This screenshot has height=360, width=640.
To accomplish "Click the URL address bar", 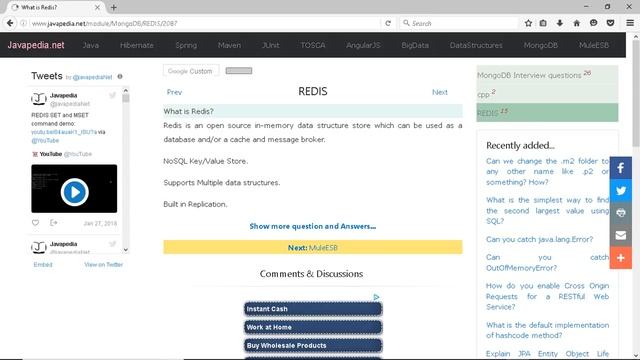I will [x=204, y=23].
